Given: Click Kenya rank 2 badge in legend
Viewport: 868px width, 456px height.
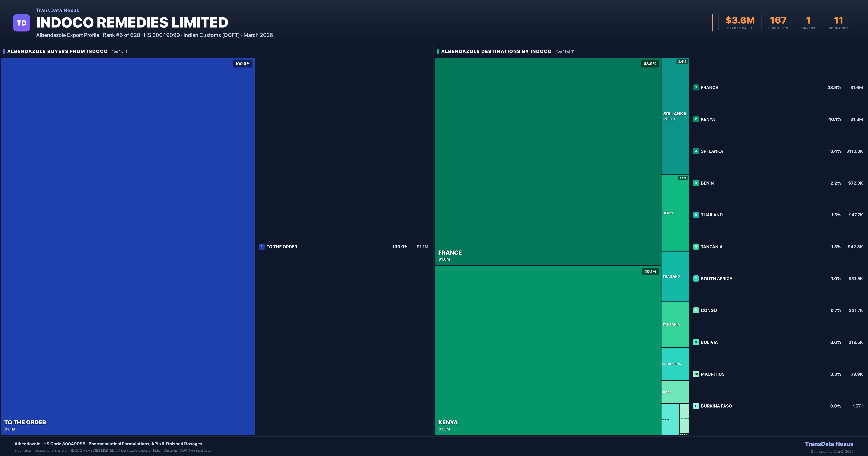Looking at the screenshot, I should [x=696, y=119].
